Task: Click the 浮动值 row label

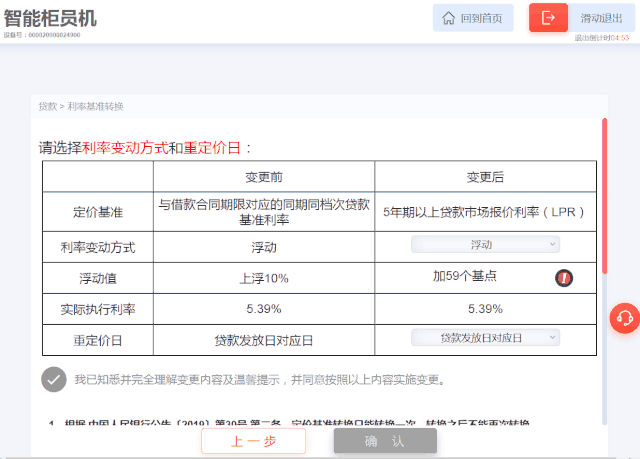Action: (x=98, y=278)
